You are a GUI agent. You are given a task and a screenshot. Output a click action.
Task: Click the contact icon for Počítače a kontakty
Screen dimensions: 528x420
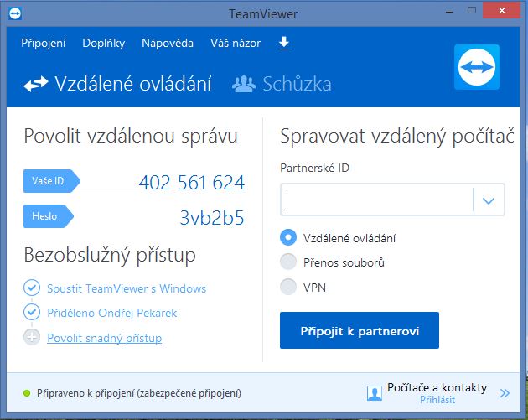point(375,393)
